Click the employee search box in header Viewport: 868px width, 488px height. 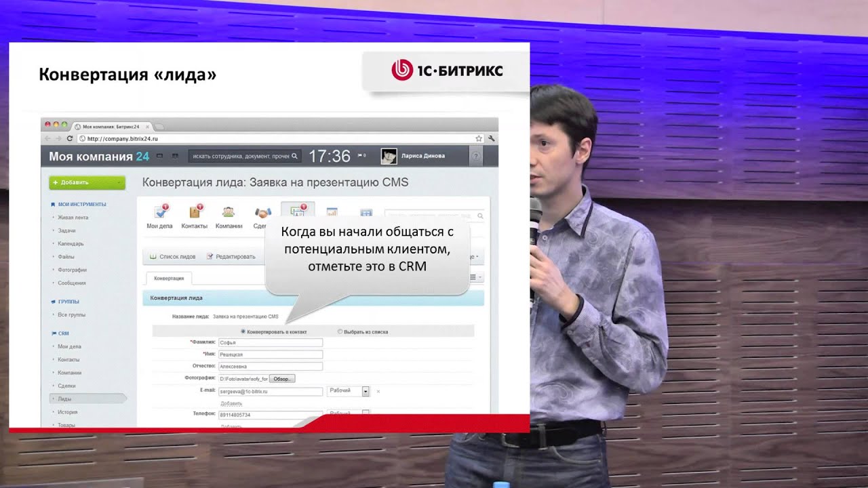pos(244,156)
